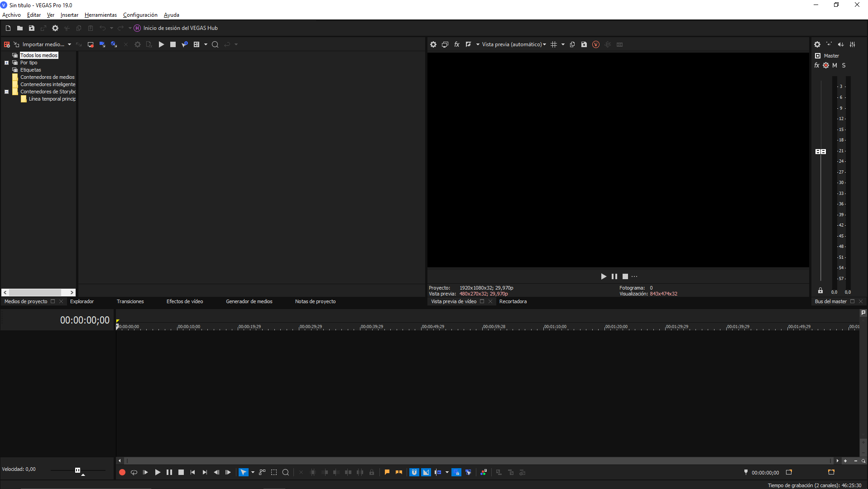Image resolution: width=868 pixels, height=489 pixels.
Task: Save snapshot to file in preview toolbar
Action: pos(584,44)
